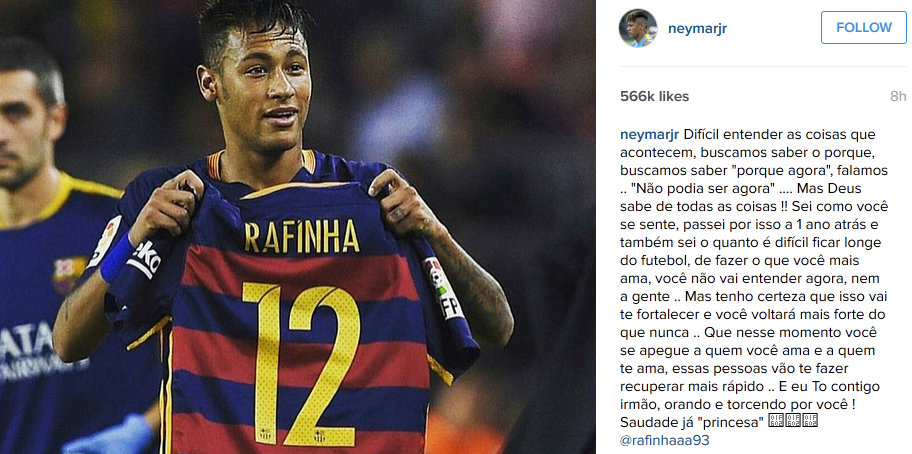
Task: Click the 8h timestamp
Action: [x=898, y=96]
